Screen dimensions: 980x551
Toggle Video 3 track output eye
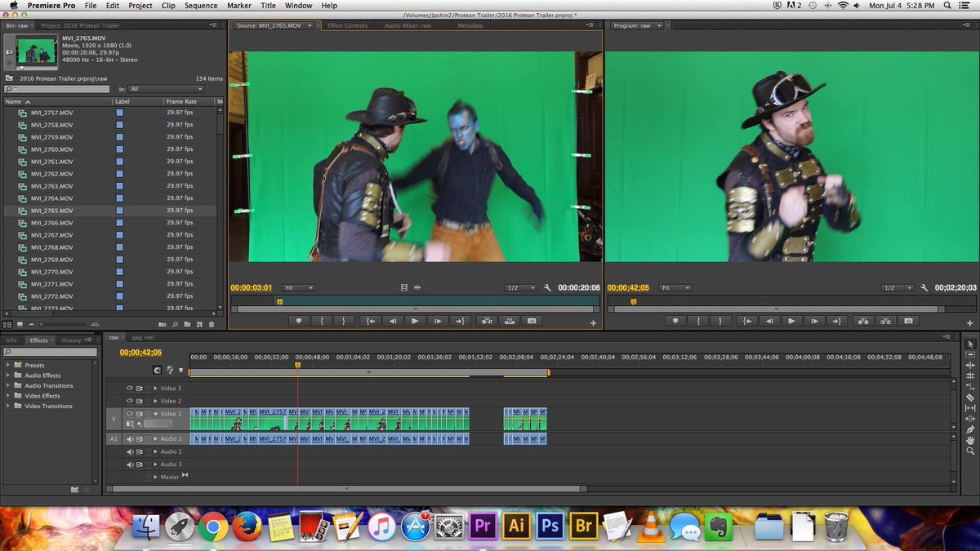pyautogui.click(x=129, y=389)
